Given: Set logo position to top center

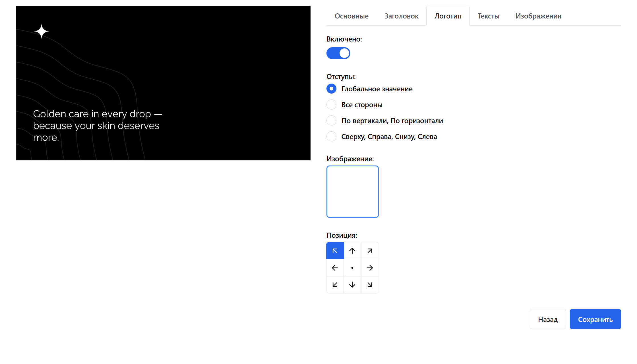Looking at the screenshot, I should coord(352,251).
